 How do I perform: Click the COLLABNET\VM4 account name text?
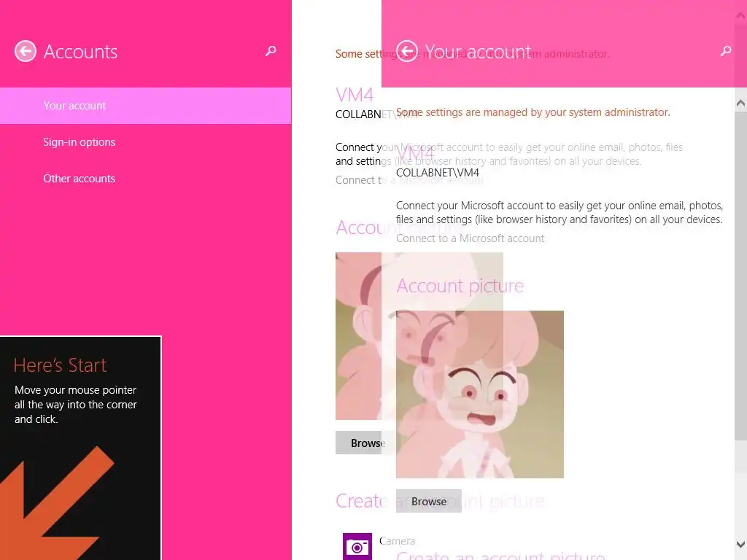tap(438, 173)
